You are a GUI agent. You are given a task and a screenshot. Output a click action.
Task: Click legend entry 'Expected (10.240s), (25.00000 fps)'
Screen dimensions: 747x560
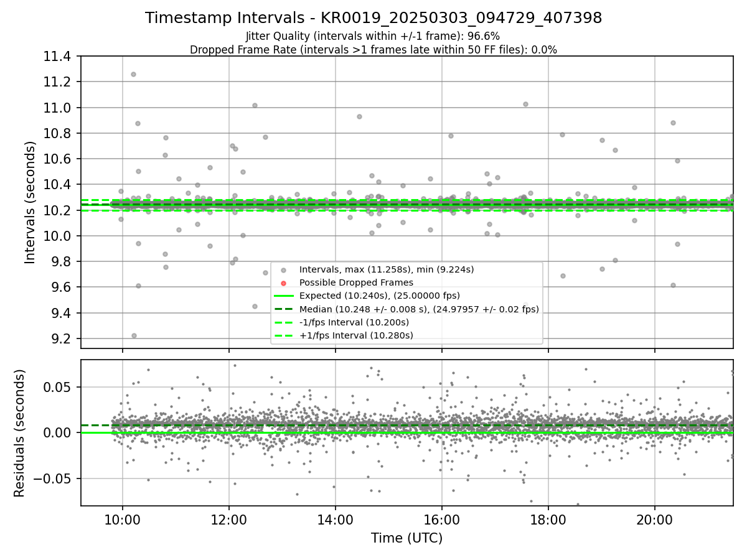380,296
